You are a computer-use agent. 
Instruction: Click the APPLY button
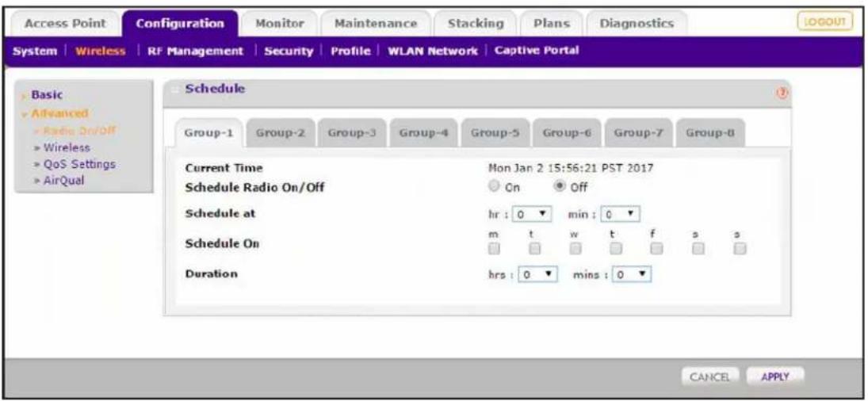point(775,377)
